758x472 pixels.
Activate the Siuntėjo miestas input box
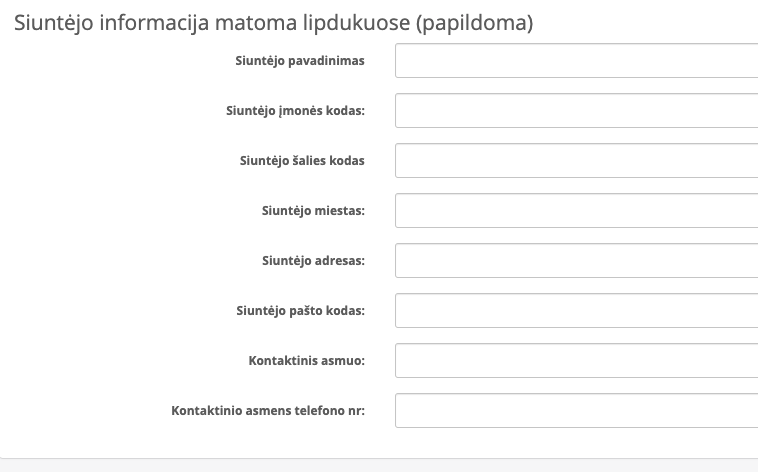(x=576, y=210)
